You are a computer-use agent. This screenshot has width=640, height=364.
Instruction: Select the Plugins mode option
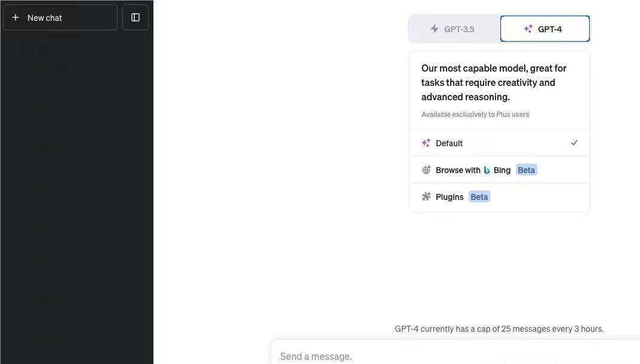coord(500,197)
